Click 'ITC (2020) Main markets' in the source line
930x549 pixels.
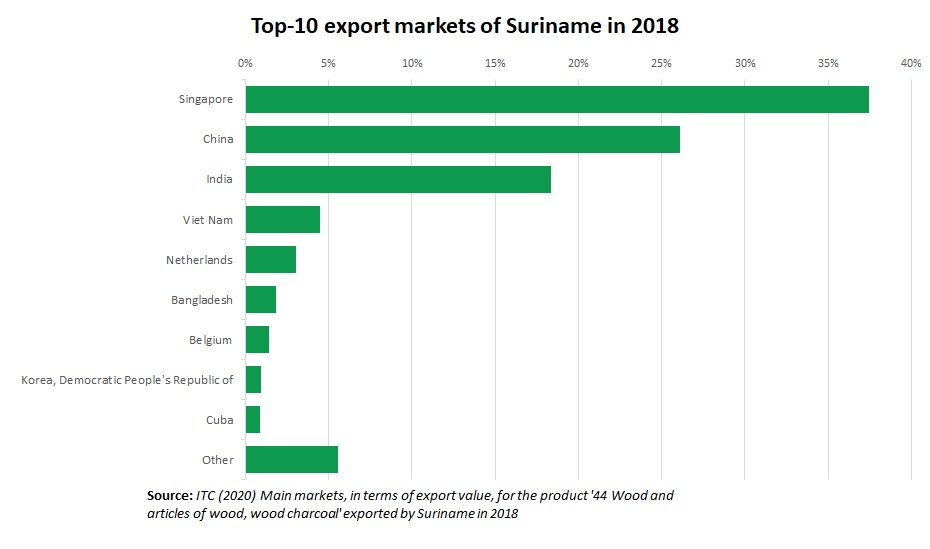pos(270,495)
